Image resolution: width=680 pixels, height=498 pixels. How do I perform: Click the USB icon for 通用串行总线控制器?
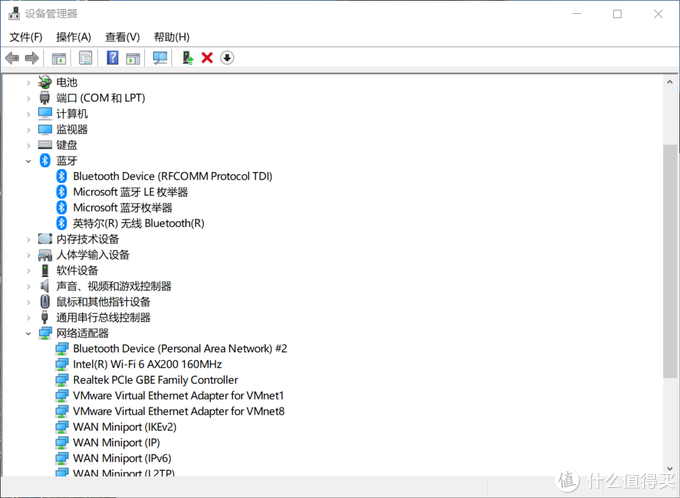[x=45, y=317]
